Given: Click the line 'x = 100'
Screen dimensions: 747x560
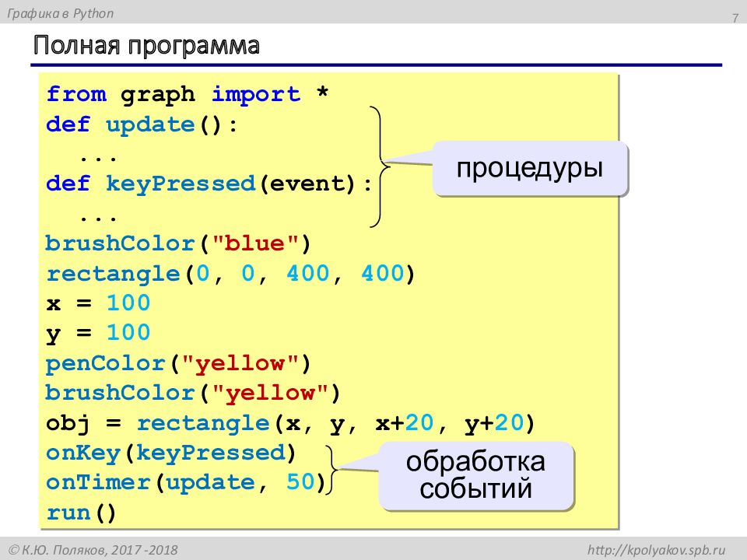Looking at the screenshot, I should click(98, 303).
